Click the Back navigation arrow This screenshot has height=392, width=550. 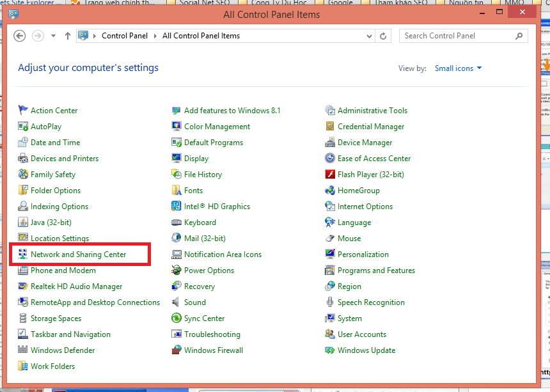pyautogui.click(x=20, y=36)
